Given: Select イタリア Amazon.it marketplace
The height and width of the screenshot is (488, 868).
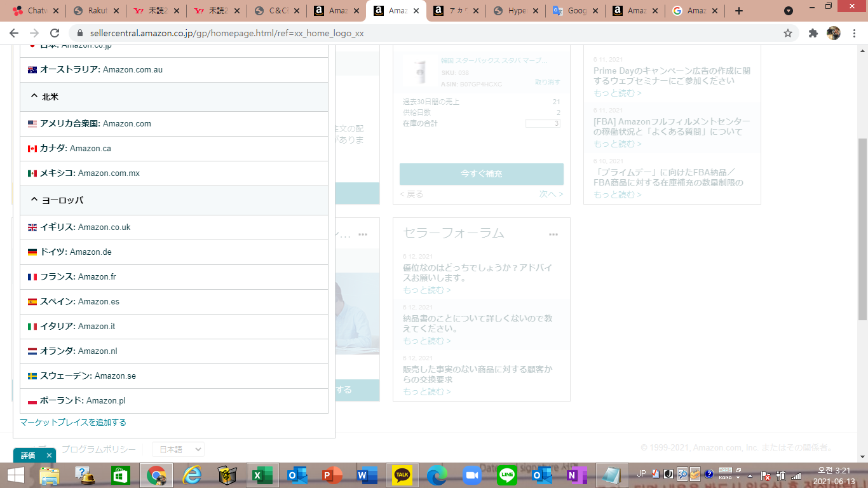Looking at the screenshot, I should tap(174, 326).
